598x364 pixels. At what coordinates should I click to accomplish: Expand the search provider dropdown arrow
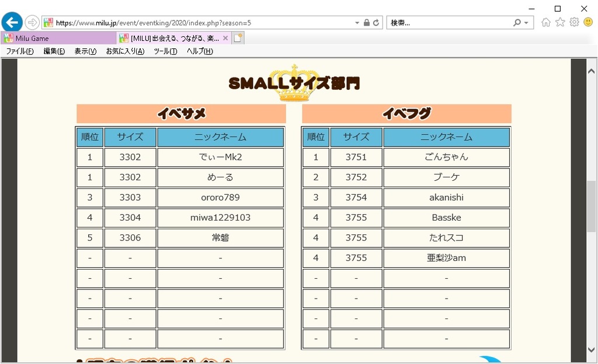(526, 23)
